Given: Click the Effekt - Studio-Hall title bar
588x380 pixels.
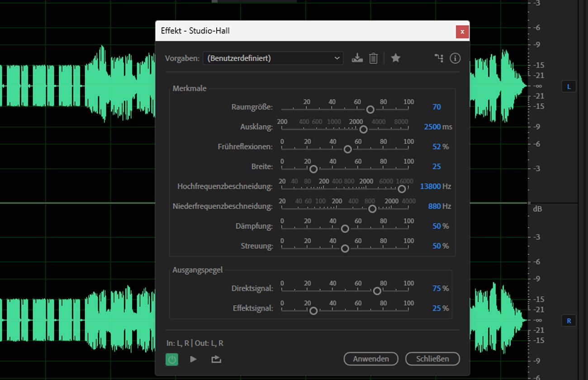Looking at the screenshot, I should (271, 31).
